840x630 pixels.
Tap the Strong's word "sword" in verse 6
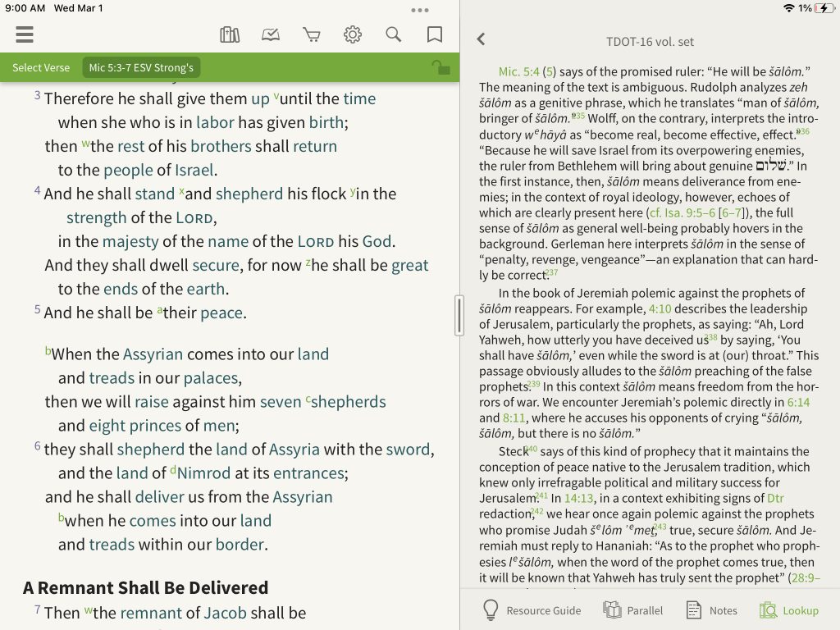click(409, 450)
